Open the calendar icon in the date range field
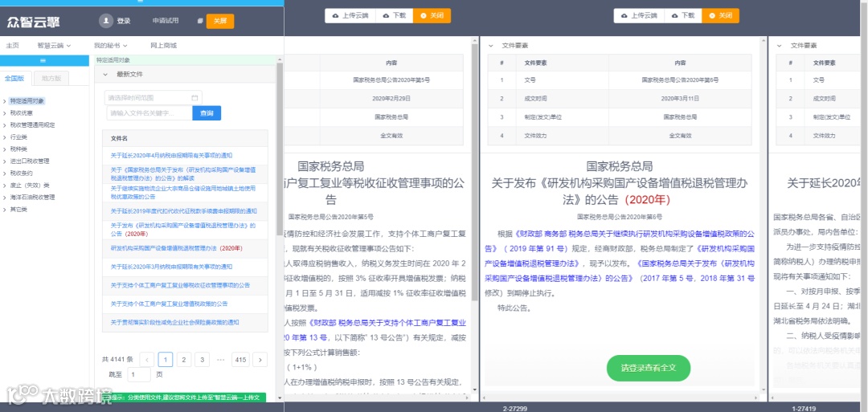This screenshot has width=868, height=412. pyautogui.click(x=194, y=98)
